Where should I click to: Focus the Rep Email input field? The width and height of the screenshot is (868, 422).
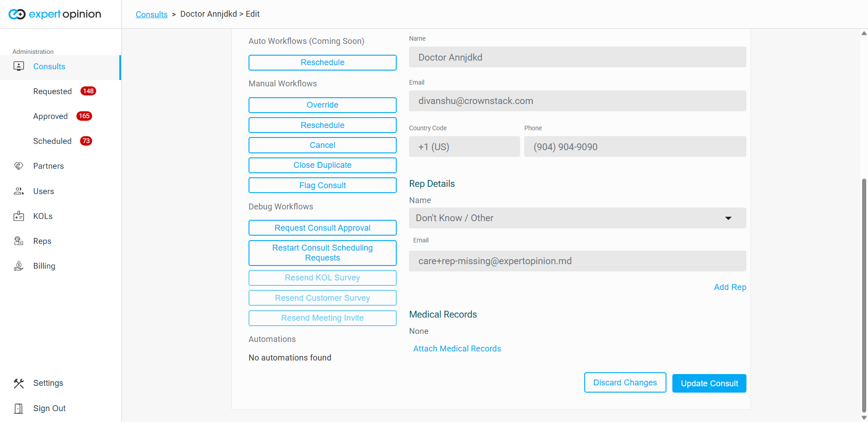point(577,261)
